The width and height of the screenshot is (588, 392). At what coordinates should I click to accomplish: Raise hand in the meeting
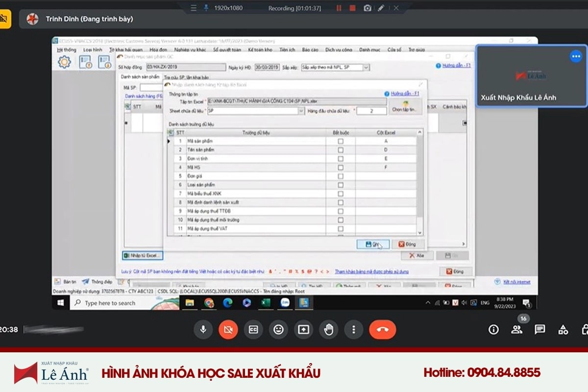coord(328,330)
